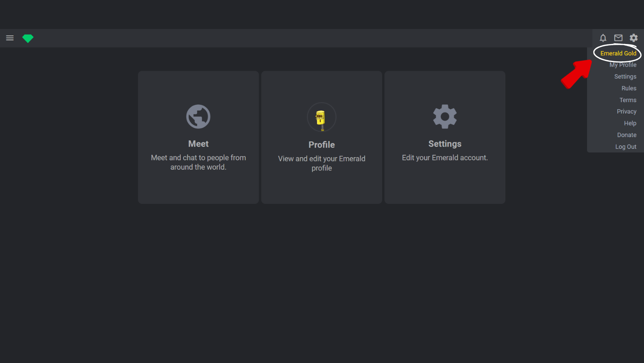Image resolution: width=644 pixels, height=363 pixels.
Task: Click the globe icon in Meet card
Action: pyautogui.click(x=198, y=117)
